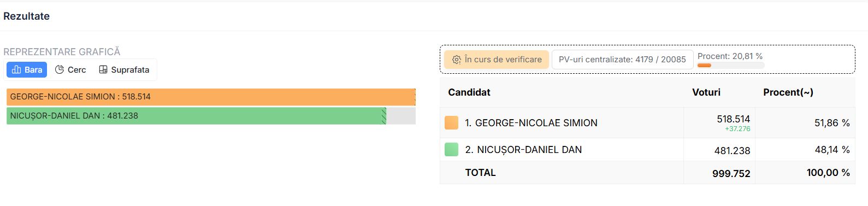The width and height of the screenshot is (868, 206).
Task: Click the Procent progress bar
Action: pos(731,65)
